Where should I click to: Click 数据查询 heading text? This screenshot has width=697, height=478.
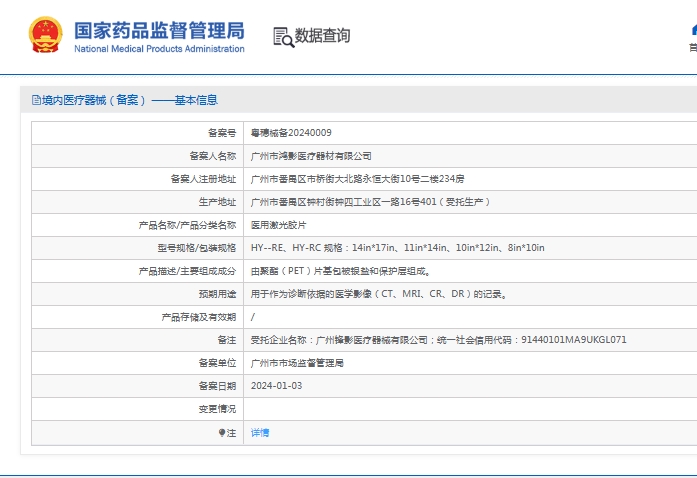coord(322,36)
